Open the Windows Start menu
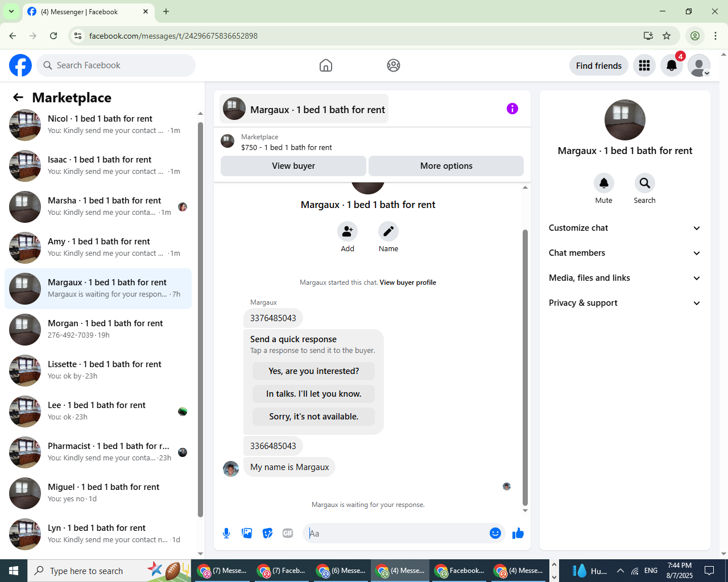Viewport: 728px width, 582px height. 14,571
